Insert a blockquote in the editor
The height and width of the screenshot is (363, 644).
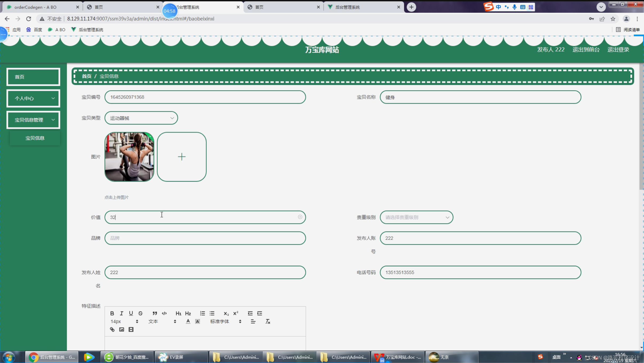(155, 313)
